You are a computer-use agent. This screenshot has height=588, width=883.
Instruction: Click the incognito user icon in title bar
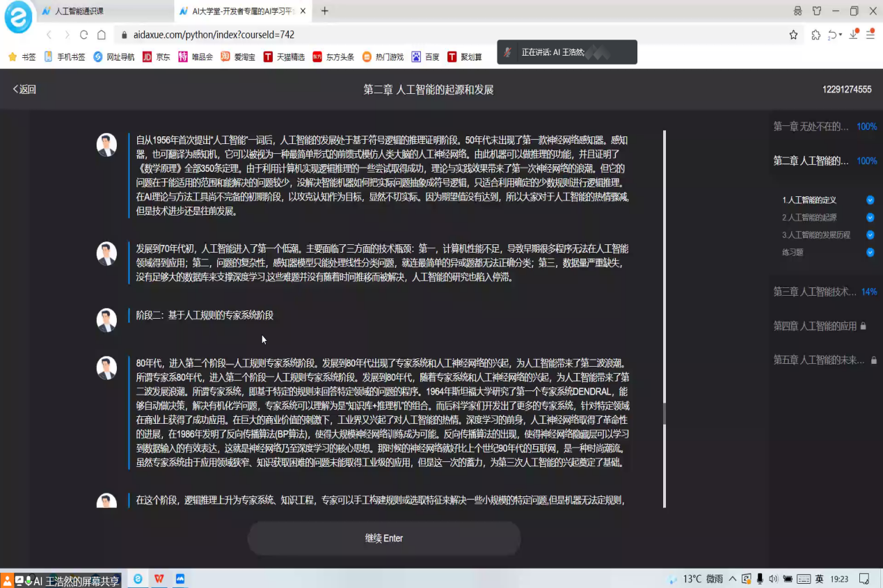tap(798, 11)
